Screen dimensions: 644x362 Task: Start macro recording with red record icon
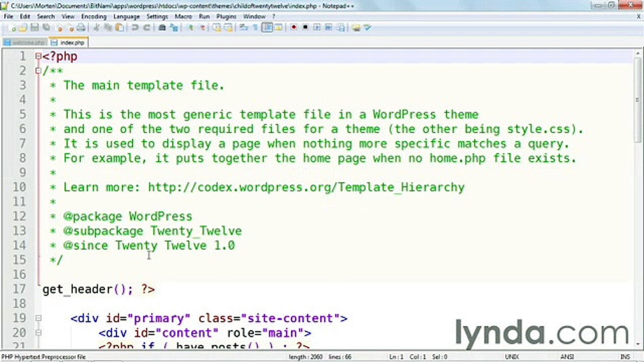[294, 28]
